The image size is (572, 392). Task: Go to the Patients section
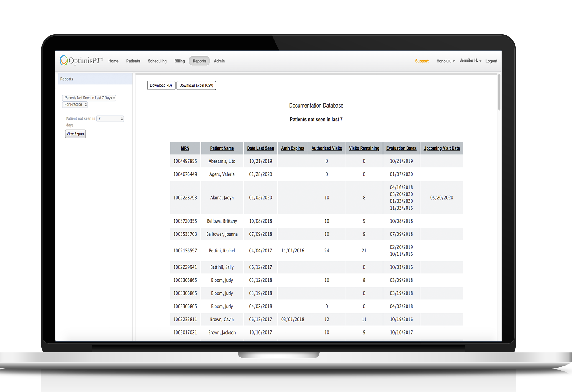click(133, 61)
